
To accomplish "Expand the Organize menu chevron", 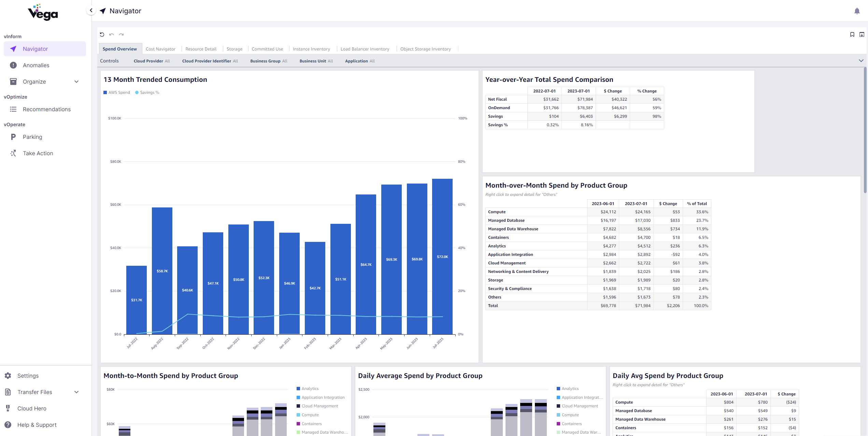I will 76,82.
